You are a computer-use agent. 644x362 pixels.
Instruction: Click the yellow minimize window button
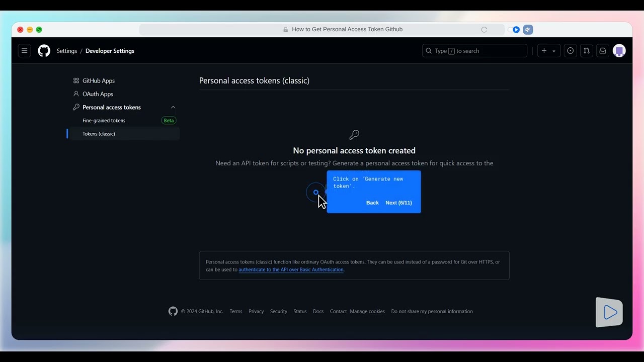[x=30, y=30]
